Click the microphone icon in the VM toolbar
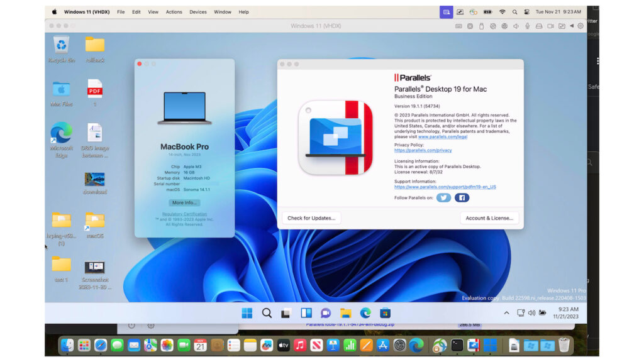 pyautogui.click(x=528, y=26)
